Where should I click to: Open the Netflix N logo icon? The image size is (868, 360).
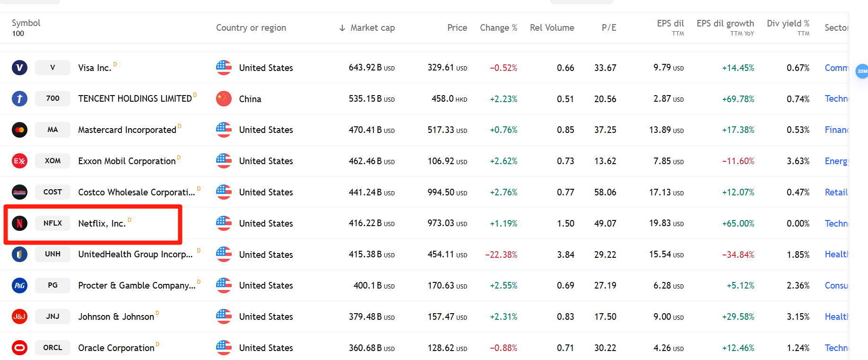[19, 223]
